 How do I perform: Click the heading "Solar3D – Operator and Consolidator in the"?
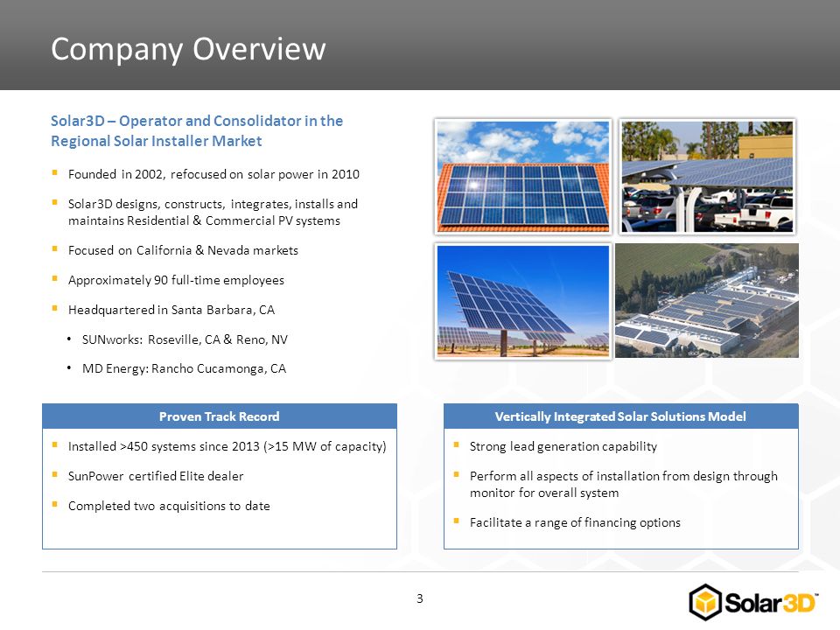pos(197,121)
